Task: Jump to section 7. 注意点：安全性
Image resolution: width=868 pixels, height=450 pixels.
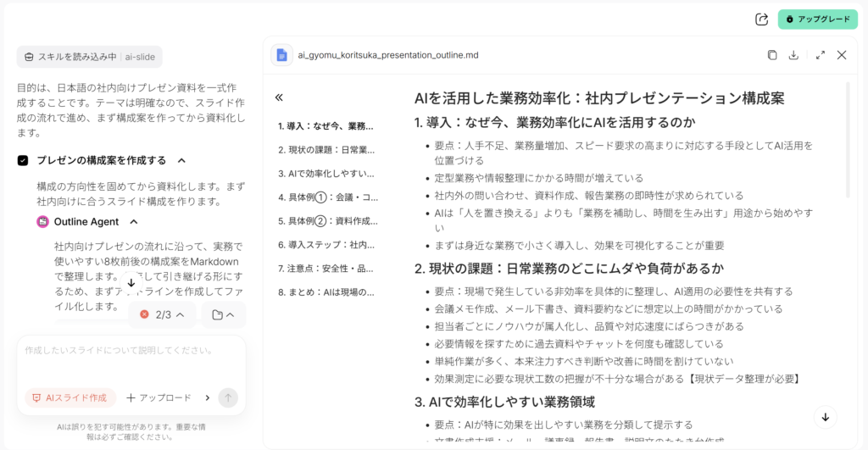Action: click(x=325, y=269)
